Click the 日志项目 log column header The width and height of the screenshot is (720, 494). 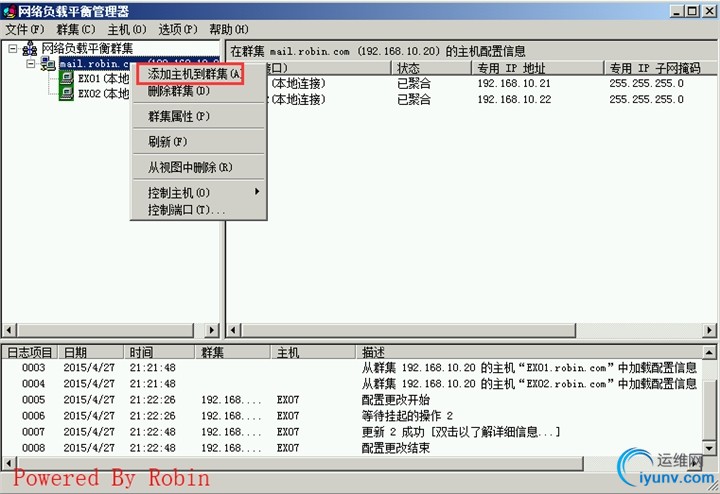click(x=29, y=352)
